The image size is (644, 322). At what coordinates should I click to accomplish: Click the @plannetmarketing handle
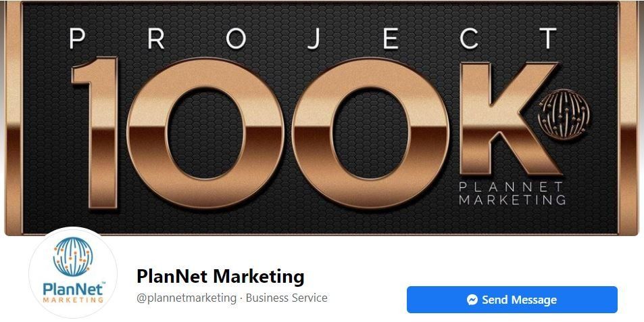point(187,298)
